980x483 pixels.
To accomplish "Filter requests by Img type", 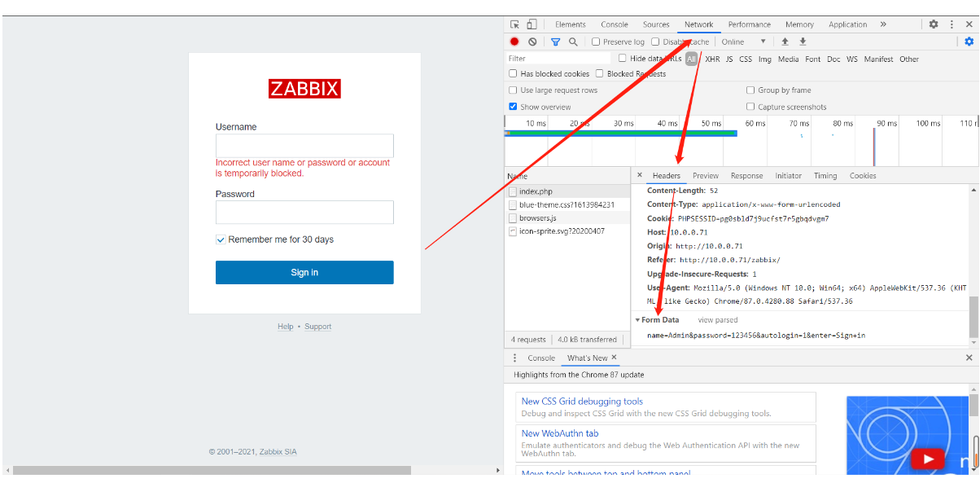I will 764,59.
